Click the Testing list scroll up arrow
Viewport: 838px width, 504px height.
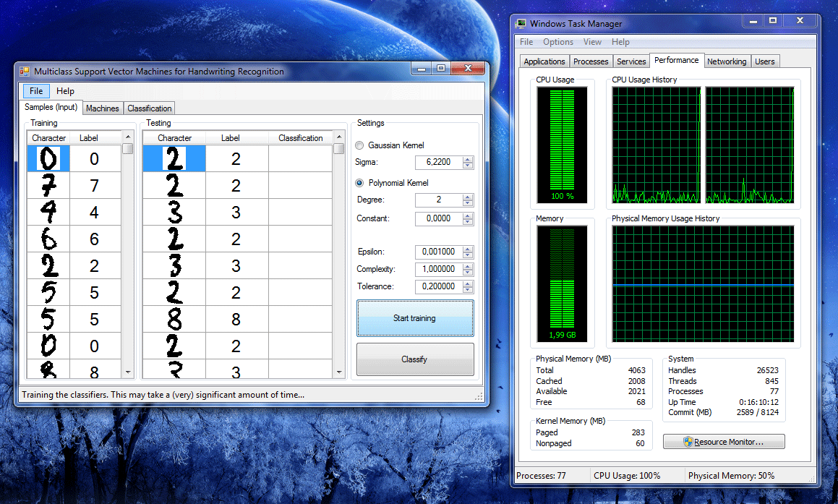pos(339,137)
